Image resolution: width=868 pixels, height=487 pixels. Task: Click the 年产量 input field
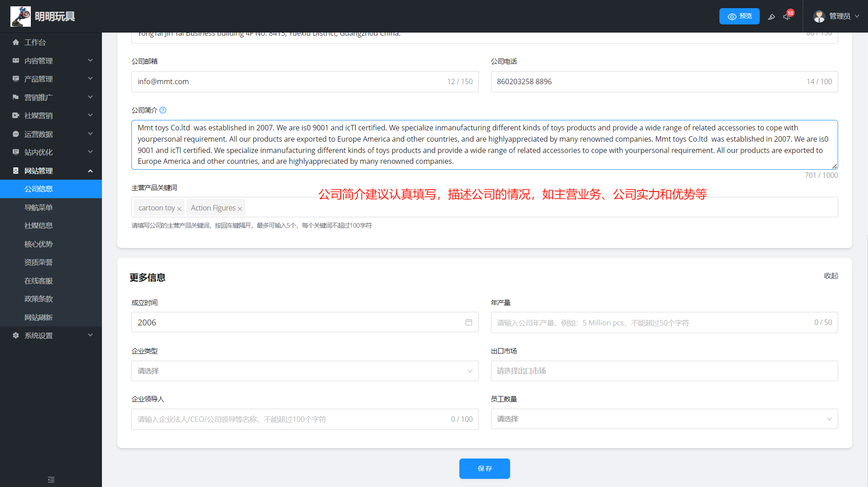(664, 322)
